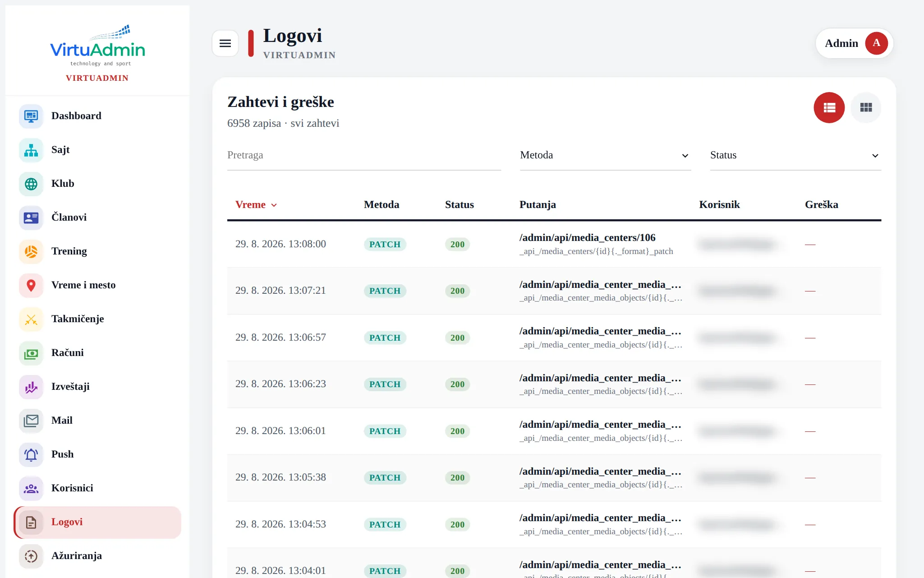Open the Klub globe icon
Screen dimensions: 924x578
click(31, 184)
